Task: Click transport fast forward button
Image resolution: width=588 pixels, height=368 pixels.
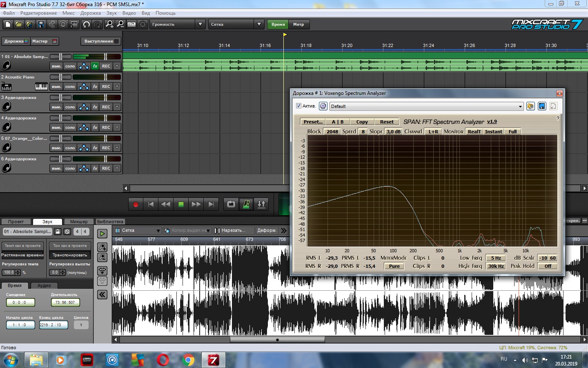Action: pos(196,204)
